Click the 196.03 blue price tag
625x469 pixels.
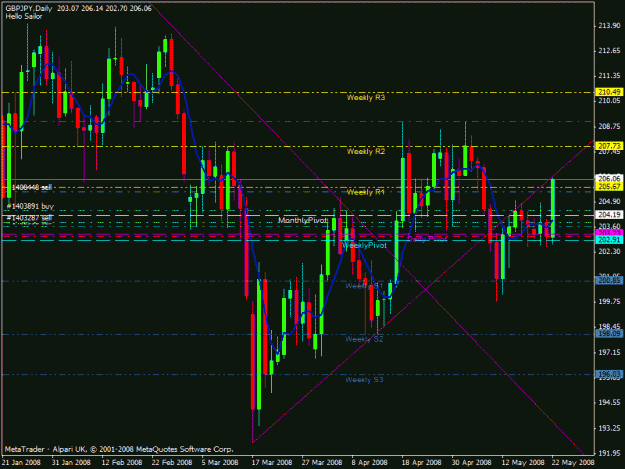pos(609,374)
